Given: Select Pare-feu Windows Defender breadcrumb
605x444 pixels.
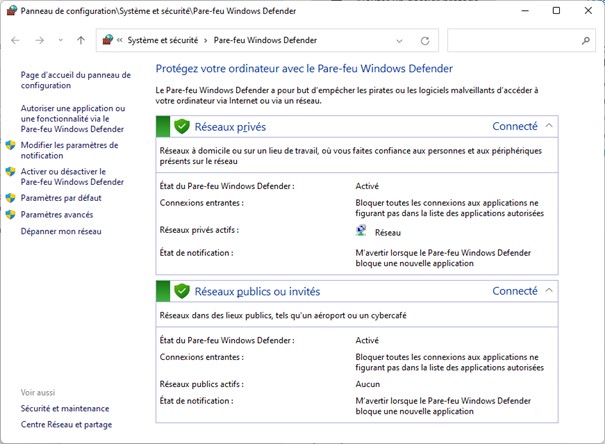Looking at the screenshot, I should click(265, 41).
